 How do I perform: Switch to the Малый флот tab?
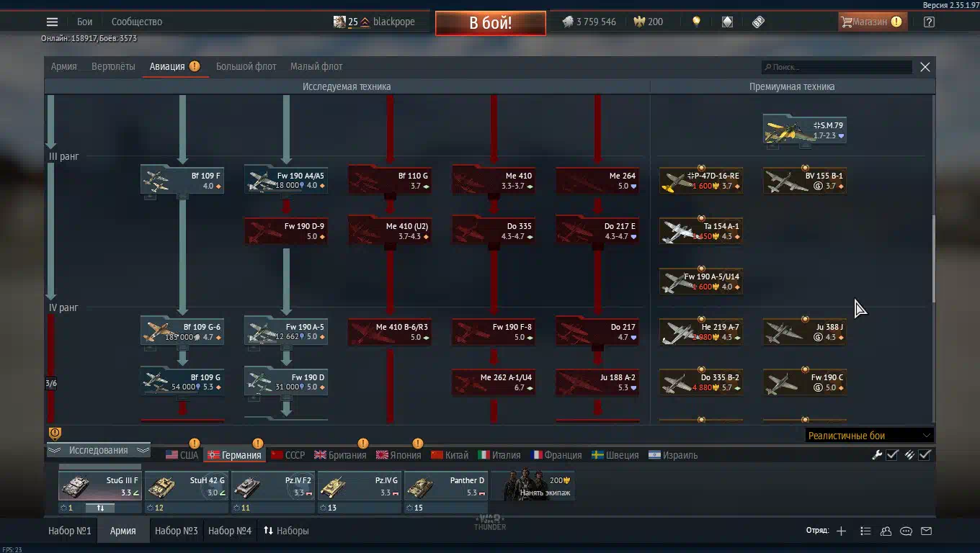316,66
